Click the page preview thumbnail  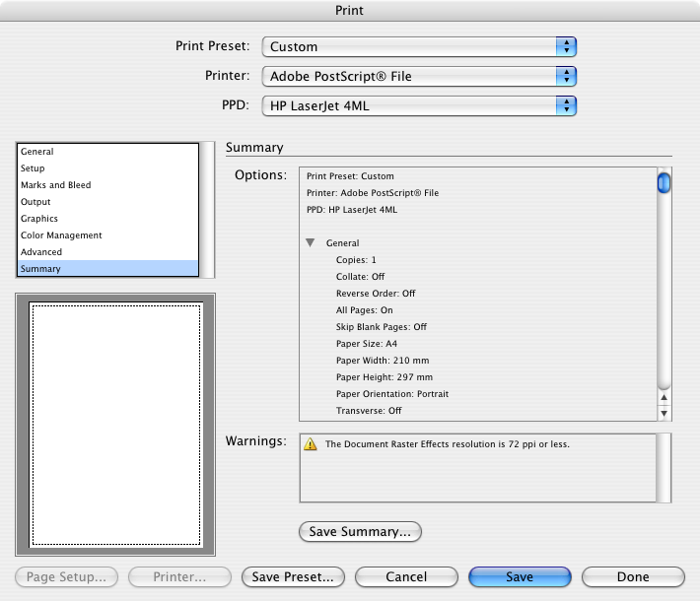[x=116, y=425]
